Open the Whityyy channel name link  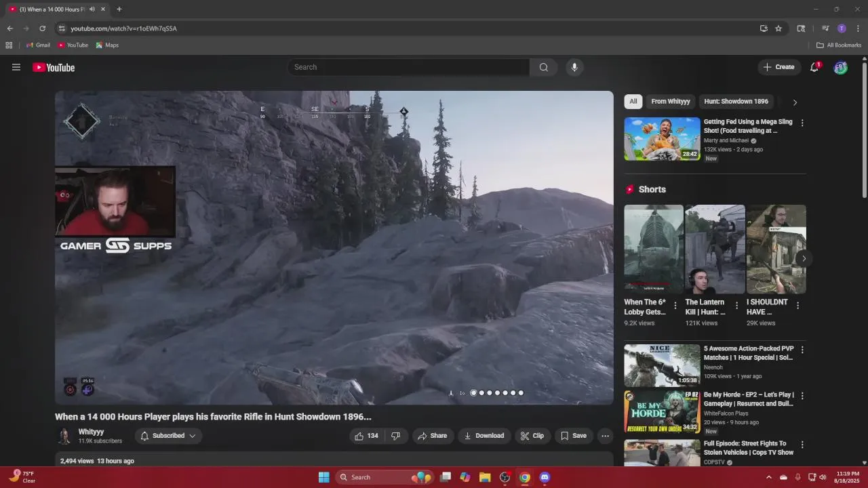(91, 432)
